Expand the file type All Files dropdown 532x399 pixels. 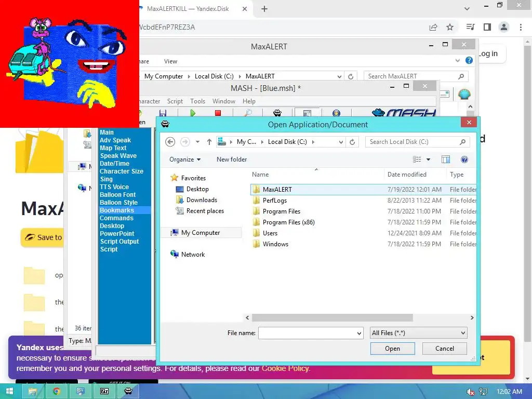[463, 333]
